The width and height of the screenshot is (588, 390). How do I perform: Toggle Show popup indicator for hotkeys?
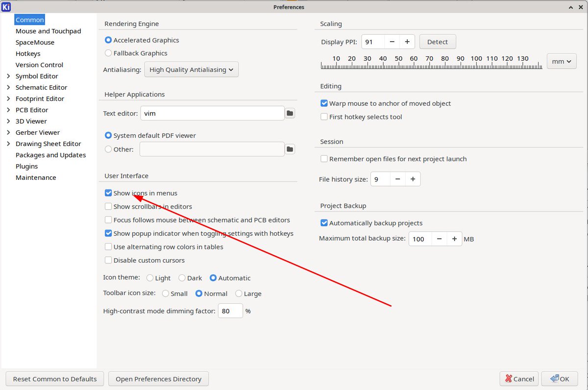pos(108,233)
